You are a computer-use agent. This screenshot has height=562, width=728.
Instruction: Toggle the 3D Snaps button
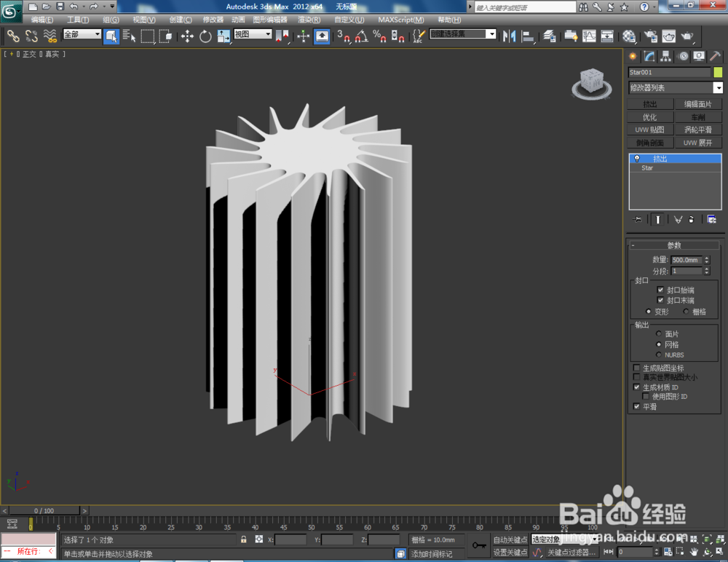343,36
